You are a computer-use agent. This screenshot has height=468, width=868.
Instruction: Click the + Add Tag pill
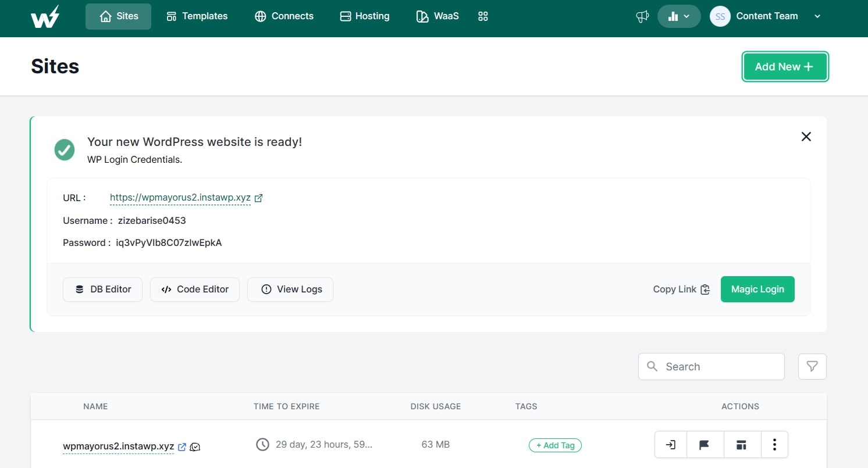(x=555, y=445)
